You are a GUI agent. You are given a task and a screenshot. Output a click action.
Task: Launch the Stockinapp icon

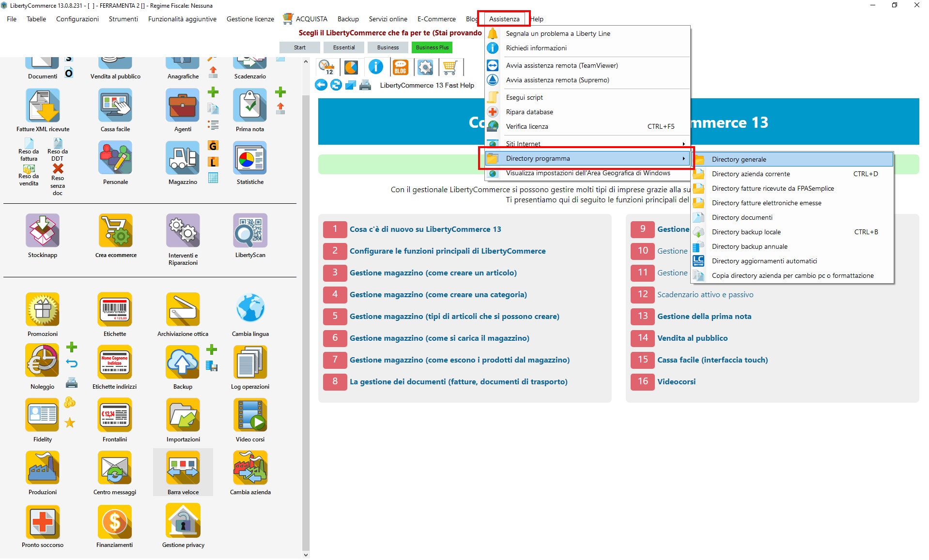tap(43, 231)
